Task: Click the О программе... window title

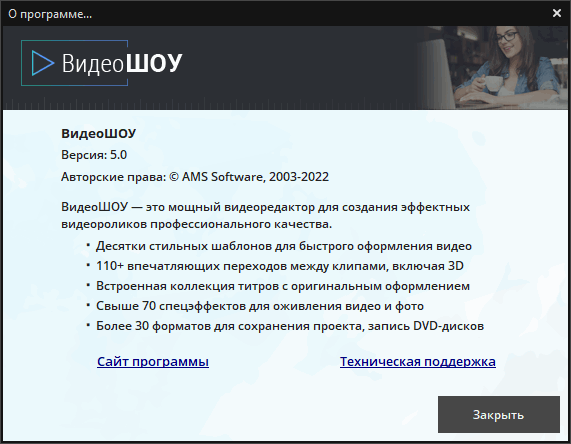Action: (50, 14)
